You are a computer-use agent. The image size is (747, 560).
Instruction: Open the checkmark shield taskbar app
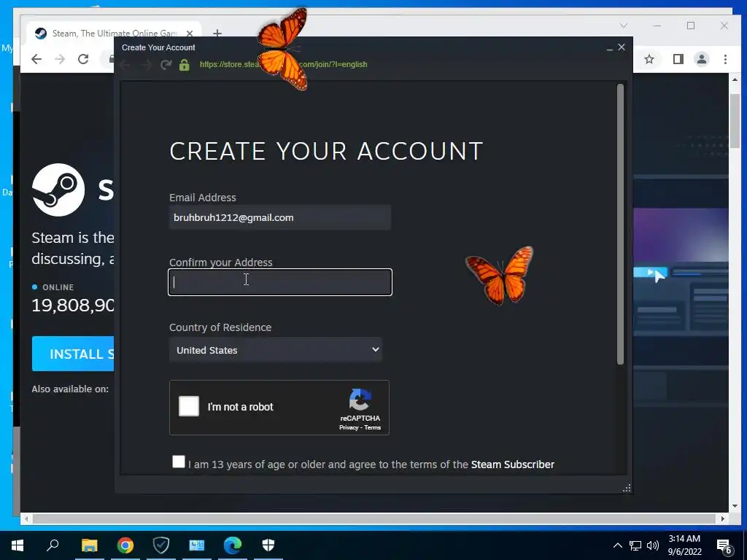pyautogui.click(x=161, y=545)
